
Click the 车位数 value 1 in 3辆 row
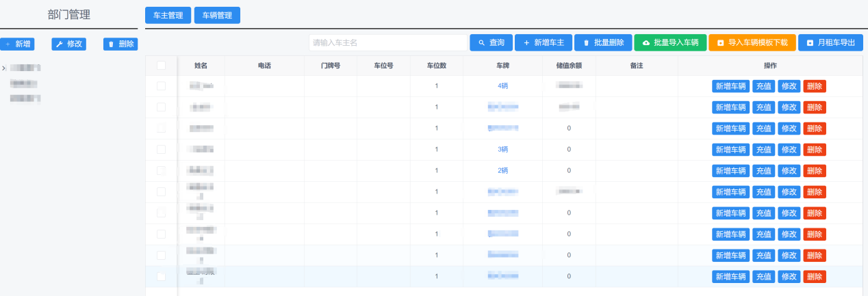pyautogui.click(x=437, y=149)
